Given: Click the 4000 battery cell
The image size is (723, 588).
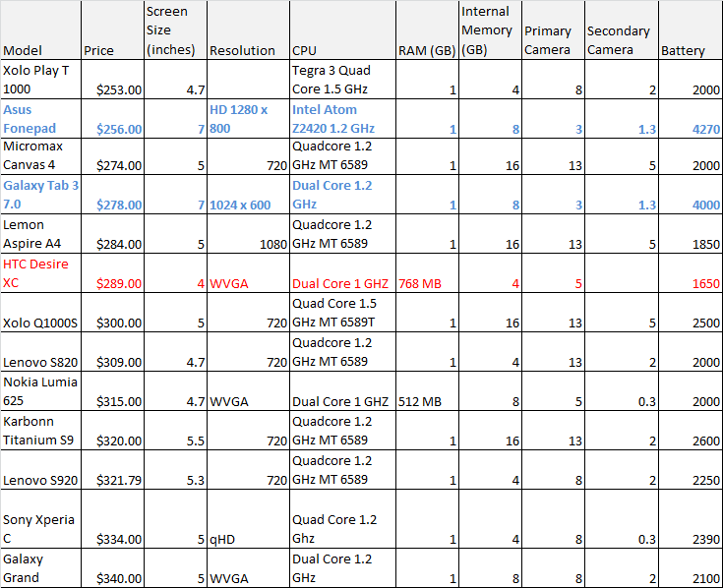Looking at the screenshot, I should point(691,195).
